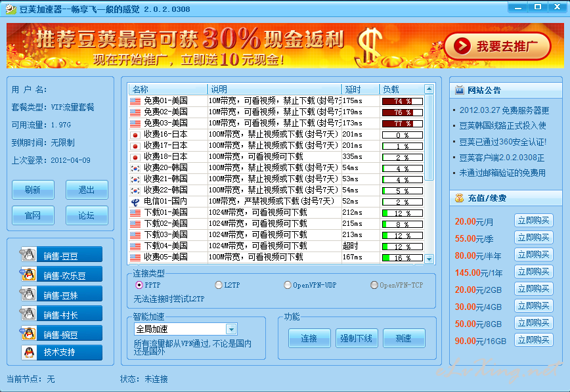Click the Korea flag of 收费22-韩国
The width and height of the screenshot is (570, 392).
pos(135,191)
